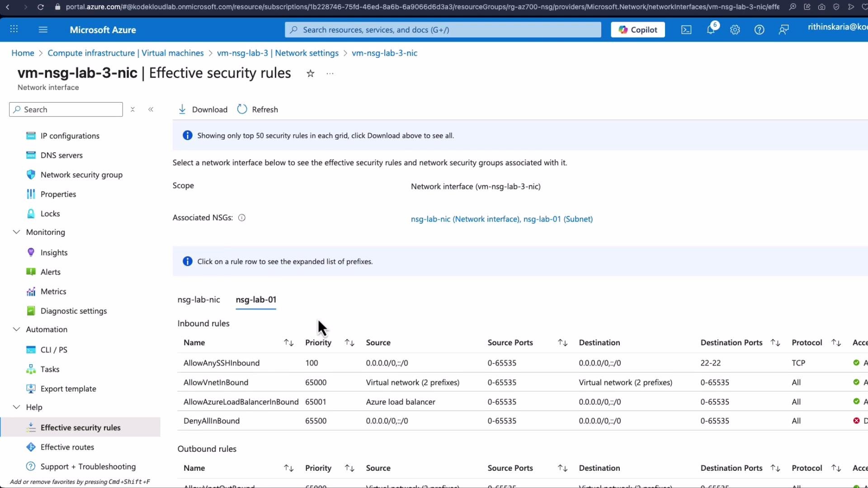Open Tasks under Automation
The height and width of the screenshot is (488, 868).
click(x=50, y=369)
